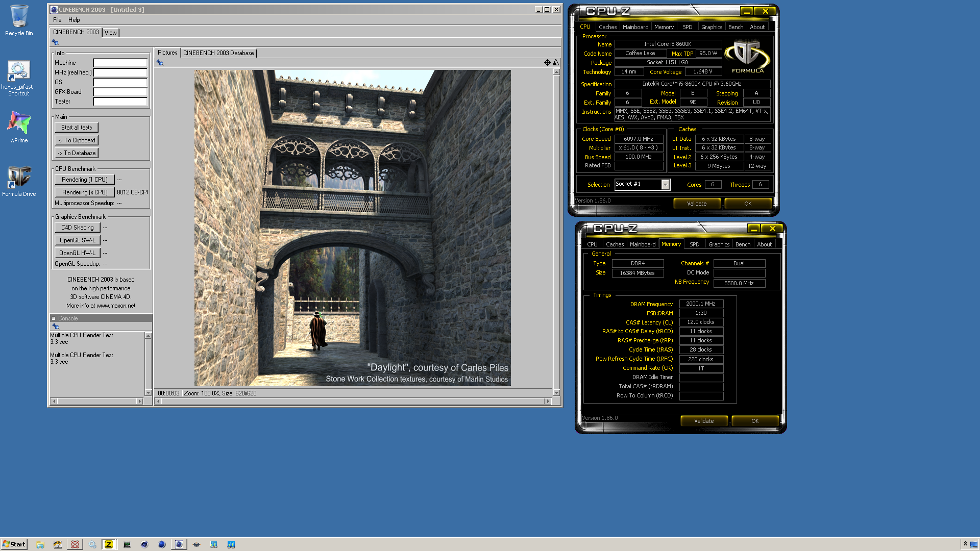Image resolution: width=980 pixels, height=551 pixels.
Task: Collapse the Console panel with its header toggle
Action: tap(54, 318)
